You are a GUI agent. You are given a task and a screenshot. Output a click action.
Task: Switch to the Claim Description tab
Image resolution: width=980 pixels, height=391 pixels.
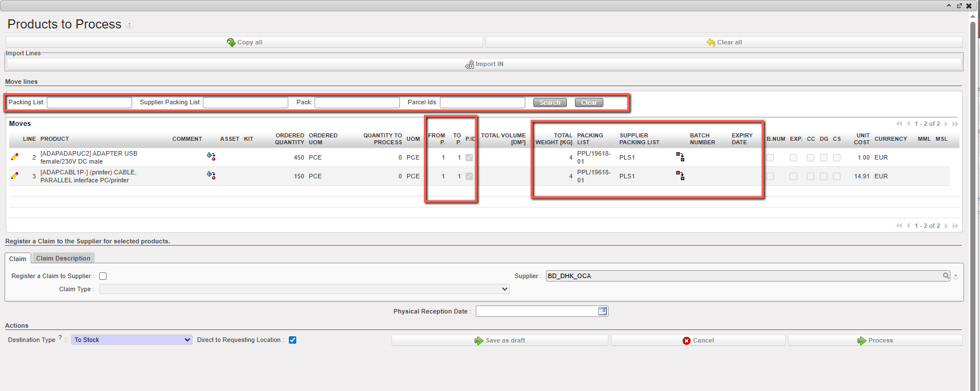coord(63,259)
